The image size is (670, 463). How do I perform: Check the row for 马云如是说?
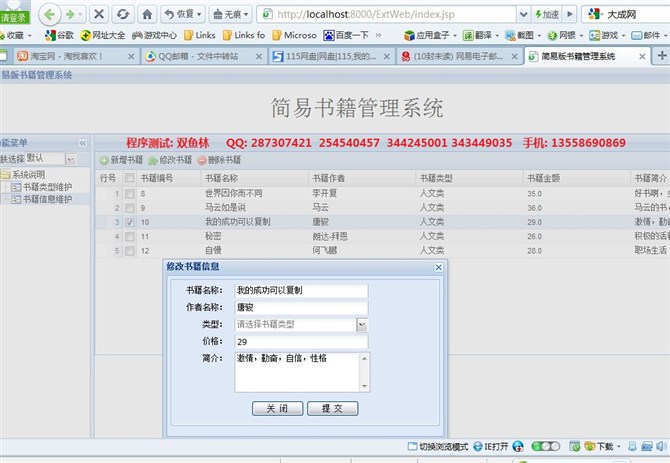pos(129,208)
